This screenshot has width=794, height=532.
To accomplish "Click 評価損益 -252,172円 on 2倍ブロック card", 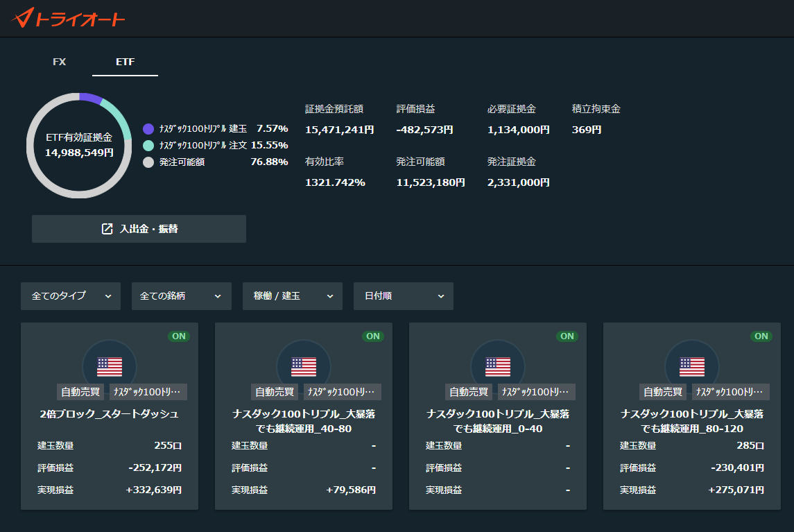I will 155,467.
